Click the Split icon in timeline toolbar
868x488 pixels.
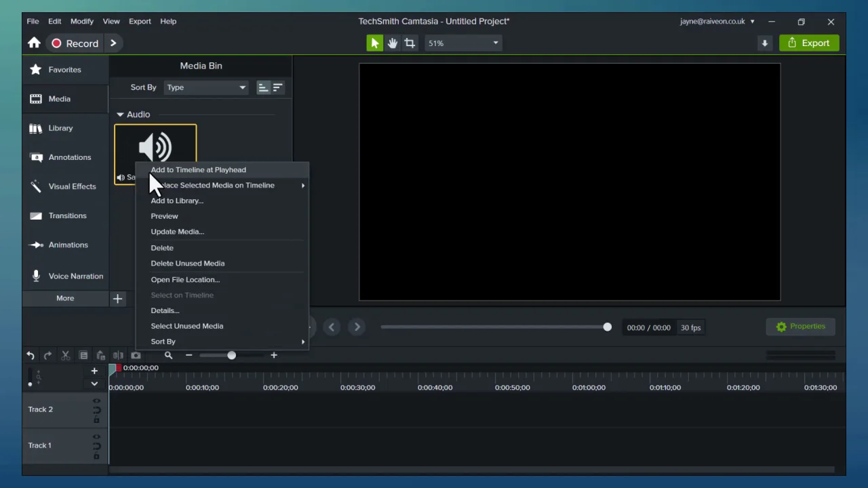[118, 355]
